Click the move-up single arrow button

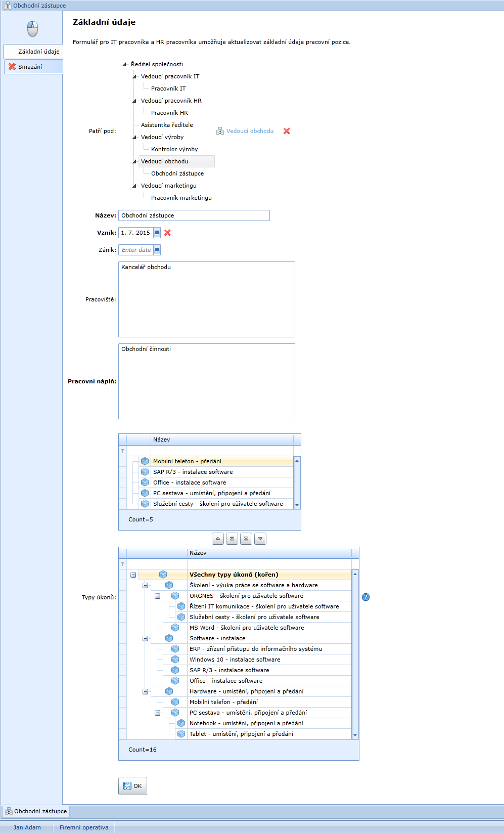[218, 539]
